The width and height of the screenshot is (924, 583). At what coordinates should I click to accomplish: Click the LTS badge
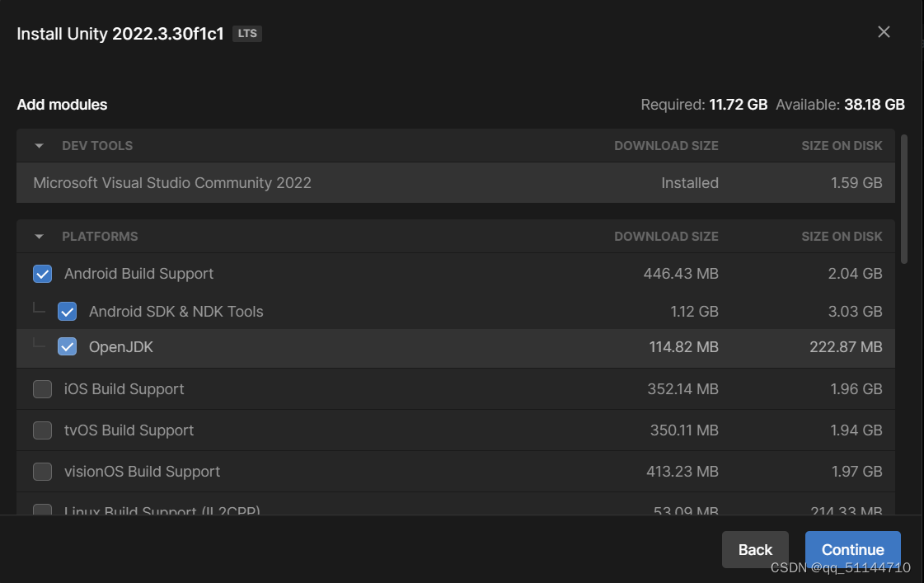(247, 34)
